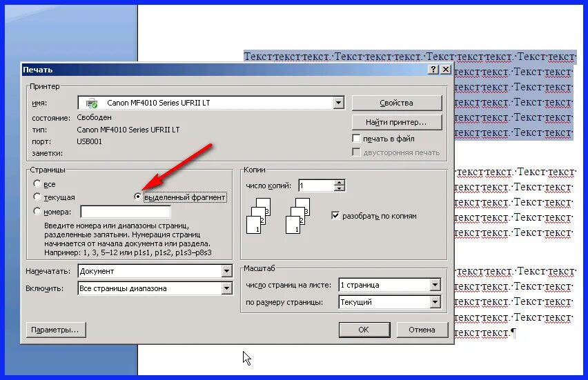Select 'выделенный фрагмент' radio button
Image resolution: width=588 pixels, height=380 pixels.
(x=137, y=197)
